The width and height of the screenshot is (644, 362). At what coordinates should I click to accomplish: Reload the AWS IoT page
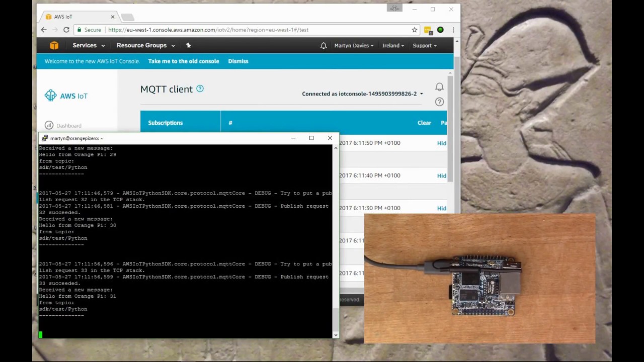(x=66, y=30)
